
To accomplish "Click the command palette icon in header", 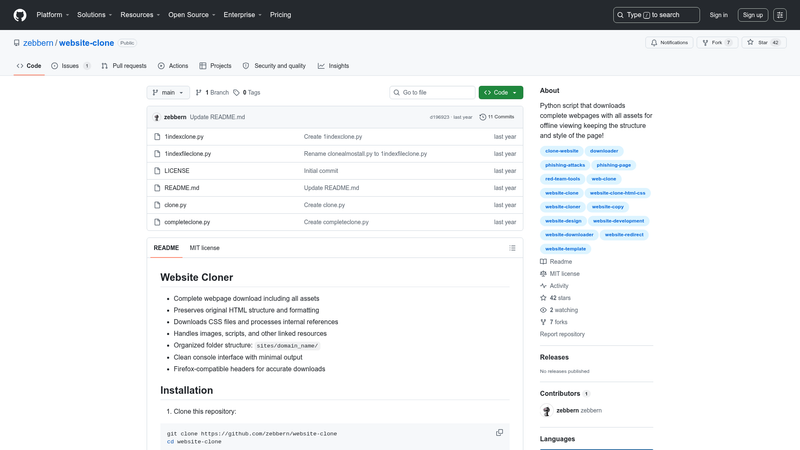I will click(x=780, y=15).
